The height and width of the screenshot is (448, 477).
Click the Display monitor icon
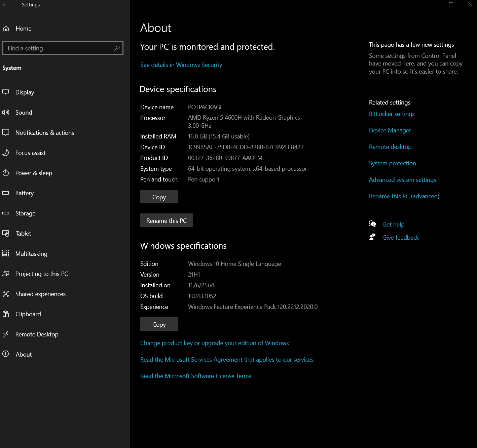tap(6, 92)
